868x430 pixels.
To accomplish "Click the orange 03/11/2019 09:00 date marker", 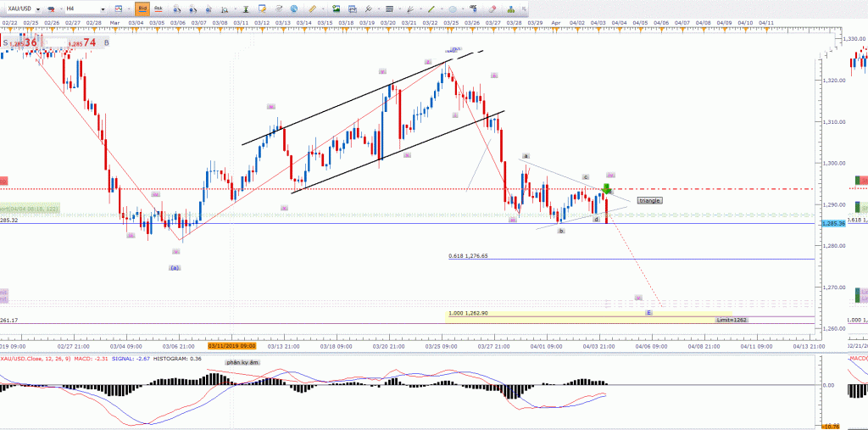I will pyautogui.click(x=232, y=346).
